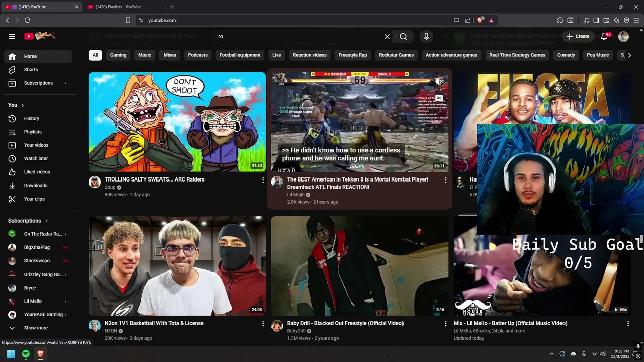Open the browser main menu
This screenshot has width=644, height=362.
(x=636, y=20)
